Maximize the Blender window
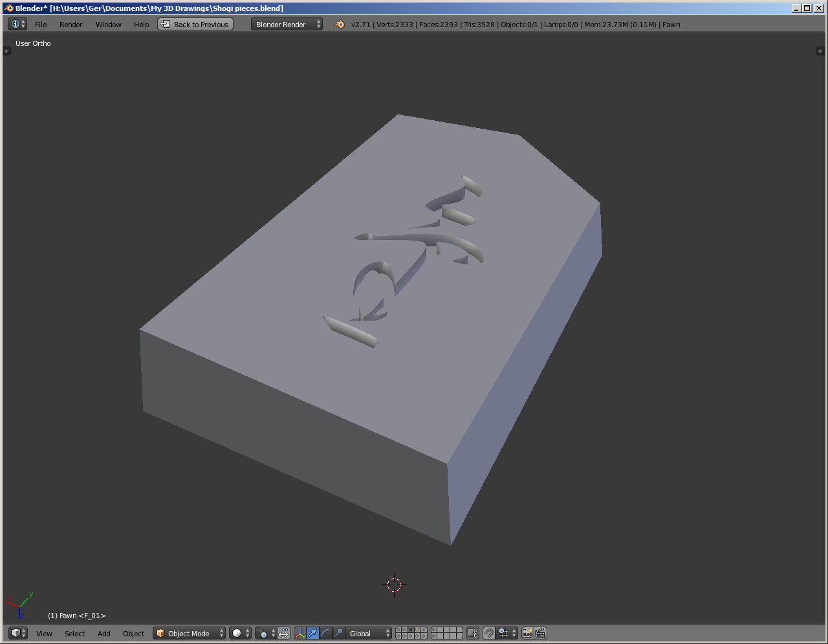The image size is (828, 644). [807, 8]
